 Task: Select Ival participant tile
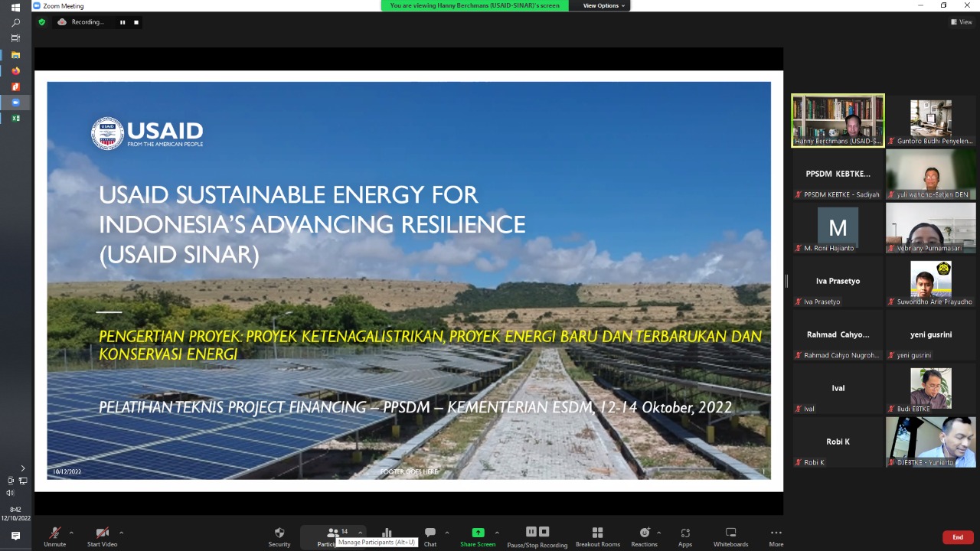[x=838, y=388]
